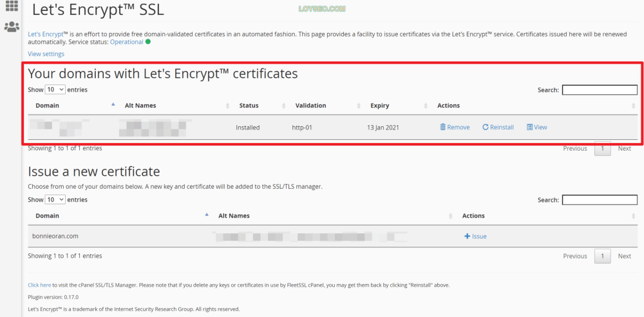644x317 pixels.
Task: Sort certificates by Expiry column
Action: (x=379, y=105)
